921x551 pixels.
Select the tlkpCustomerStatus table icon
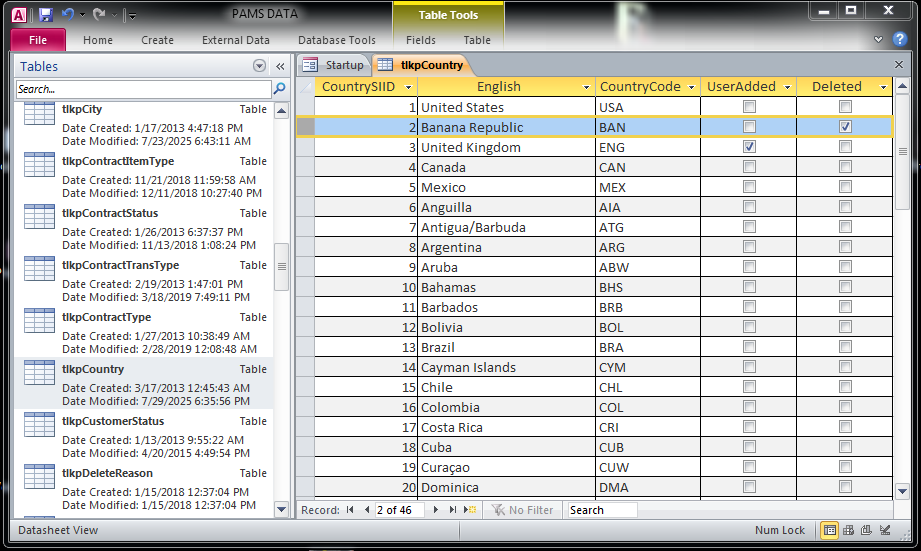(x=39, y=425)
